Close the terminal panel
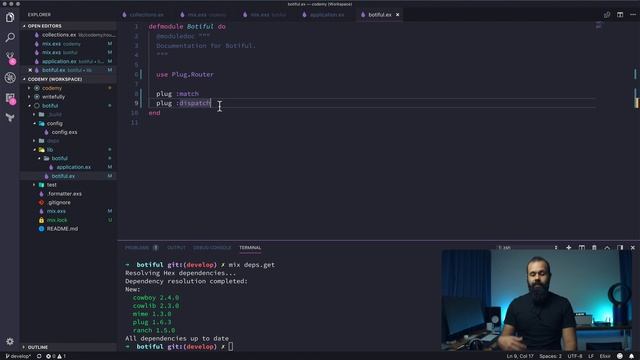The height and width of the screenshot is (360, 640). click(633, 248)
